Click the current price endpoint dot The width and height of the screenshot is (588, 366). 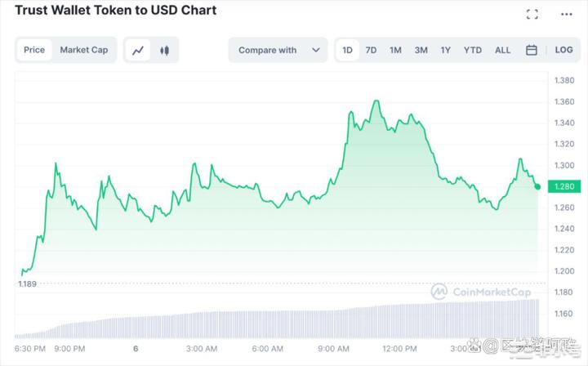coord(537,187)
